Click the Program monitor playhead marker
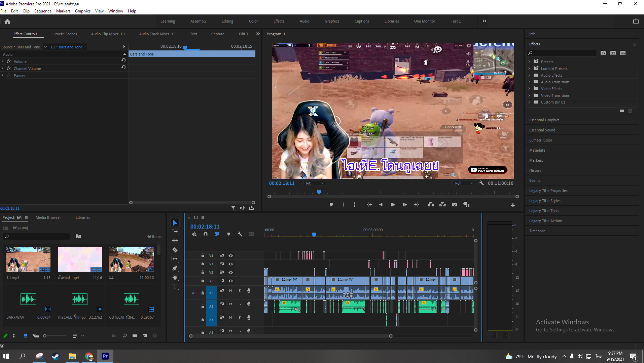644x363 pixels. (319, 192)
